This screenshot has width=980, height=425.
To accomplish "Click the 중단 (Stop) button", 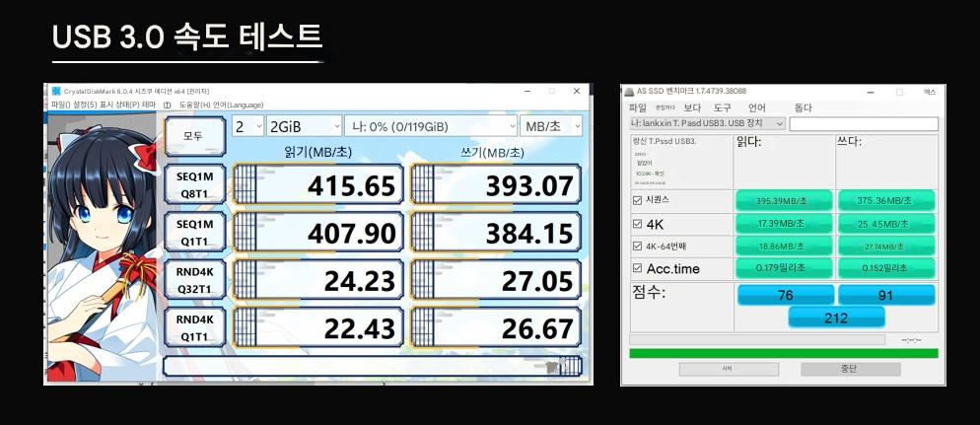I will (x=850, y=368).
